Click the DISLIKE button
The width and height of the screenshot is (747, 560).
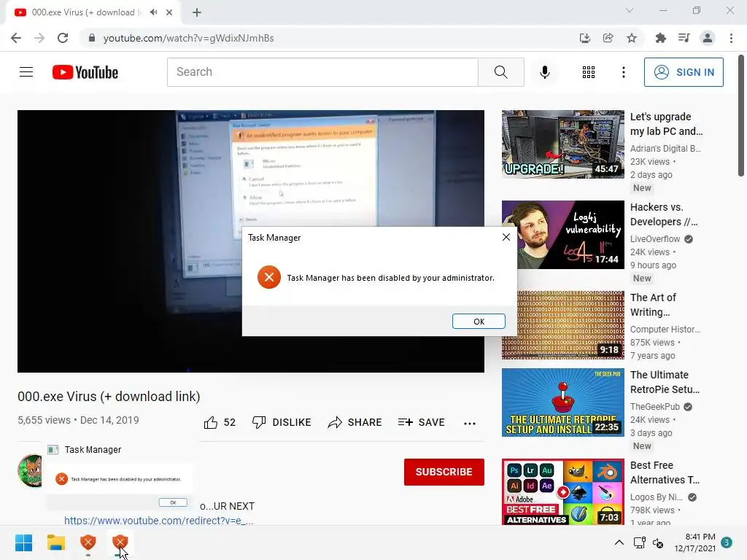pyautogui.click(x=282, y=422)
